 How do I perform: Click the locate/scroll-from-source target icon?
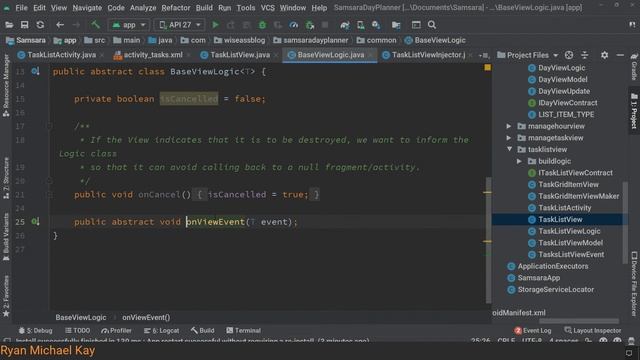(x=569, y=55)
